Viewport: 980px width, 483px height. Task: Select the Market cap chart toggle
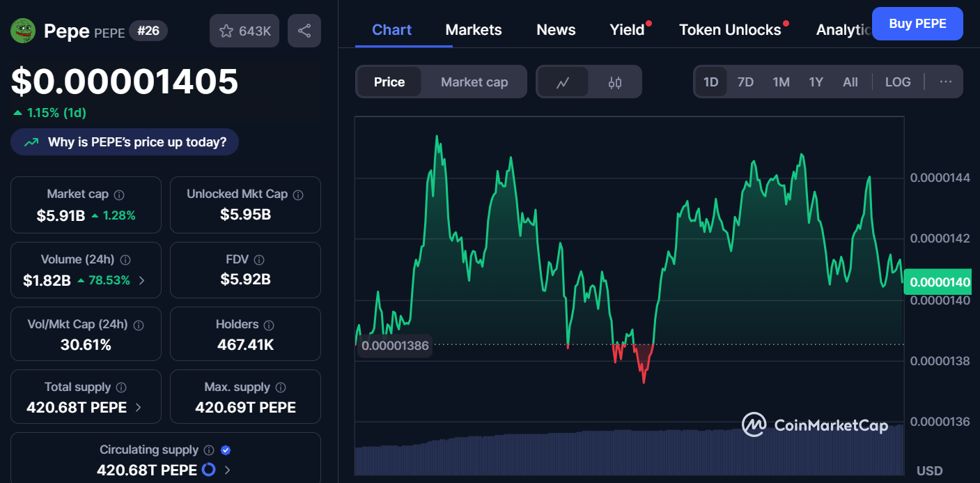474,82
